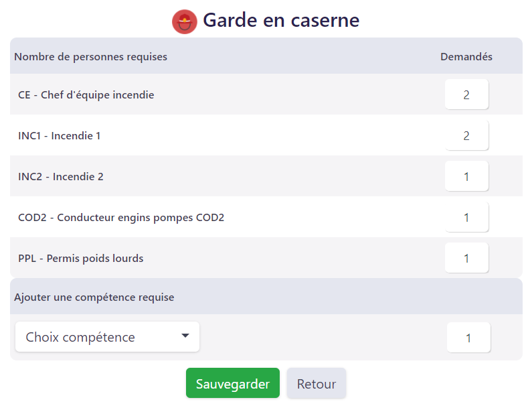Open the Choix compétence dropdown
The height and width of the screenshot is (408, 532).
coord(107,337)
